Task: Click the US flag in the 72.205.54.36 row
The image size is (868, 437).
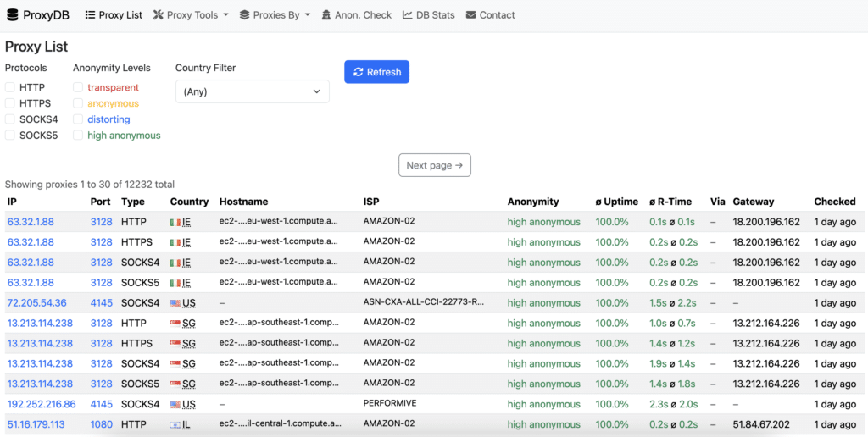Action: click(x=175, y=303)
